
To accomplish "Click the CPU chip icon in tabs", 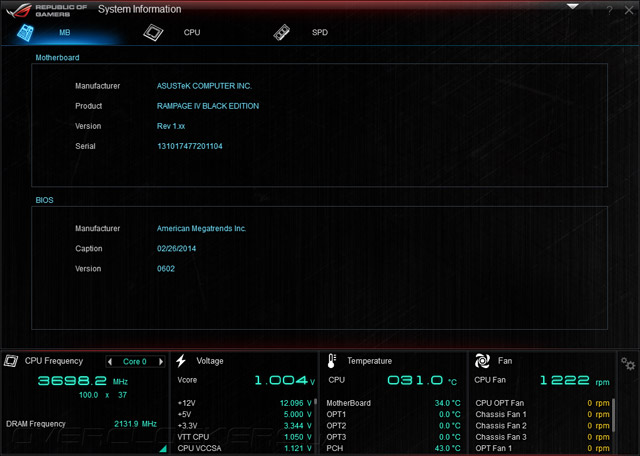I will pos(153,33).
